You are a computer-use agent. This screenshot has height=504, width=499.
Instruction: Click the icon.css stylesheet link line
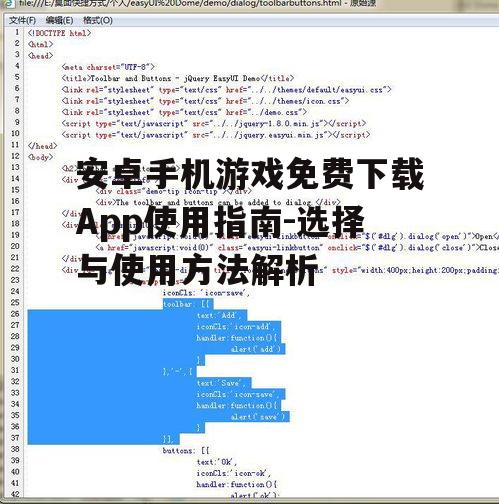205,101
